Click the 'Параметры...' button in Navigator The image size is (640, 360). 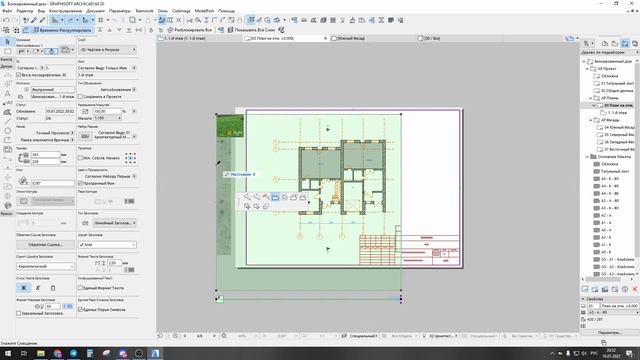pyautogui.click(x=609, y=333)
